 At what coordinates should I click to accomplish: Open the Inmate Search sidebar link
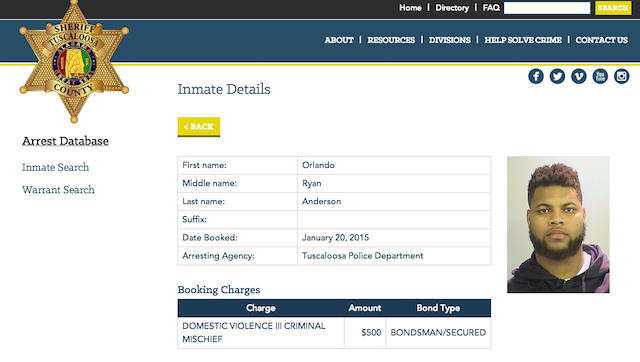click(x=56, y=167)
